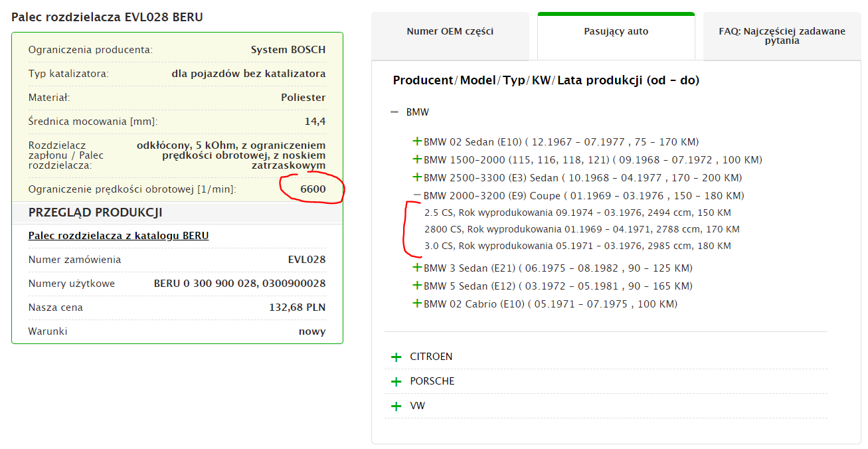Expand the VW manufacturer plus icon
Screen dimensions: 868x449
pyautogui.click(x=396, y=406)
